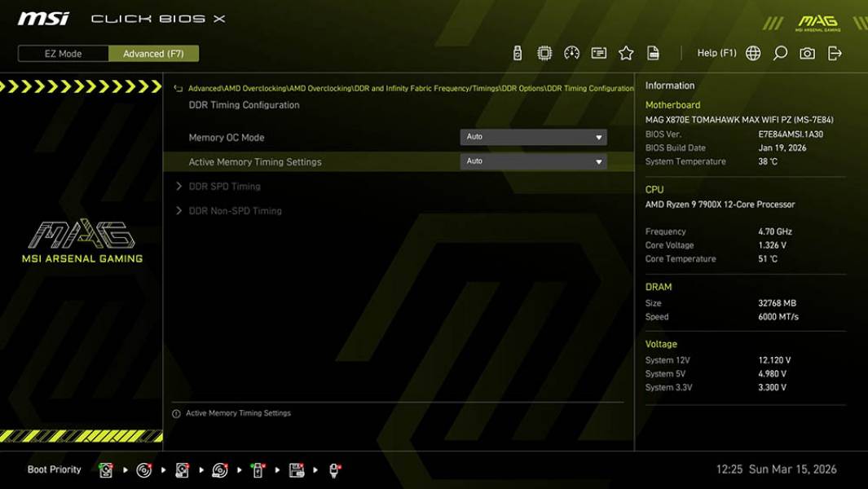This screenshot has height=489, width=868.
Task: Open search with the magnifier icon
Action: [x=778, y=52]
